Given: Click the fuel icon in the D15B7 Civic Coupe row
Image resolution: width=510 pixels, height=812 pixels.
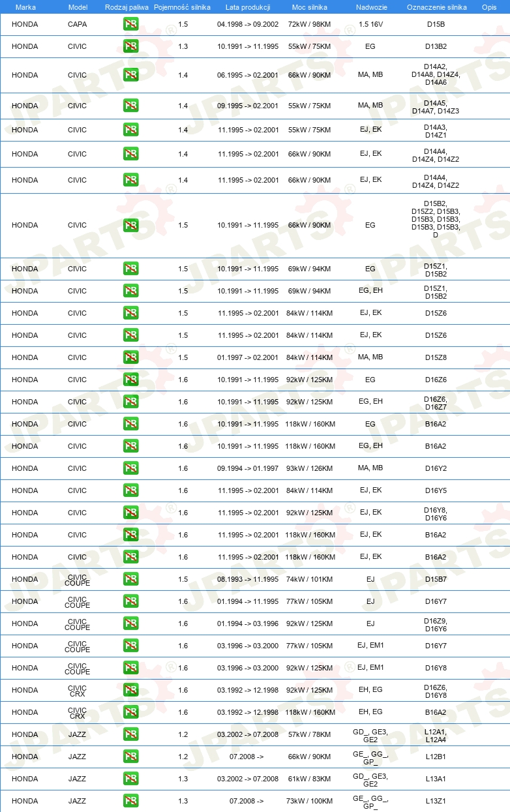Looking at the screenshot, I should [x=130, y=579].
